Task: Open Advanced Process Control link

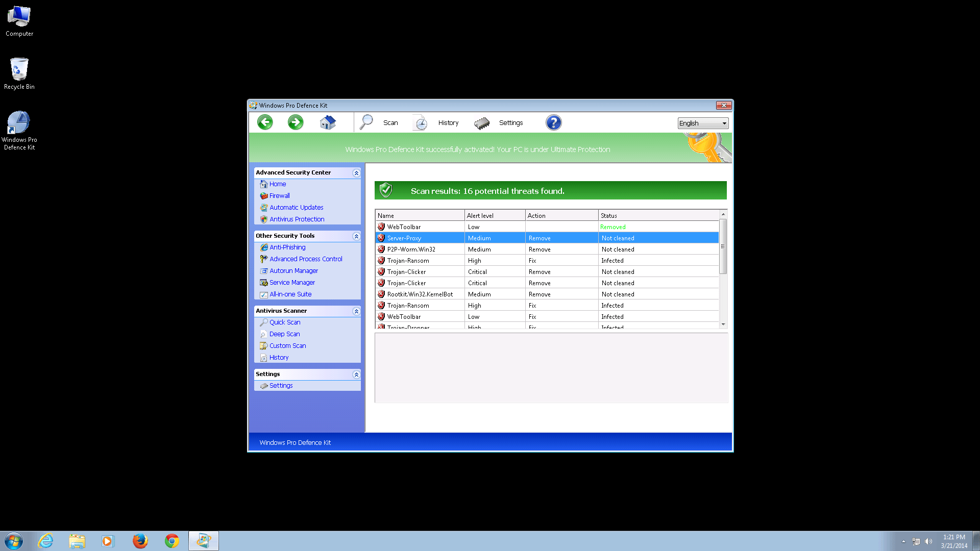Action: coord(306,259)
